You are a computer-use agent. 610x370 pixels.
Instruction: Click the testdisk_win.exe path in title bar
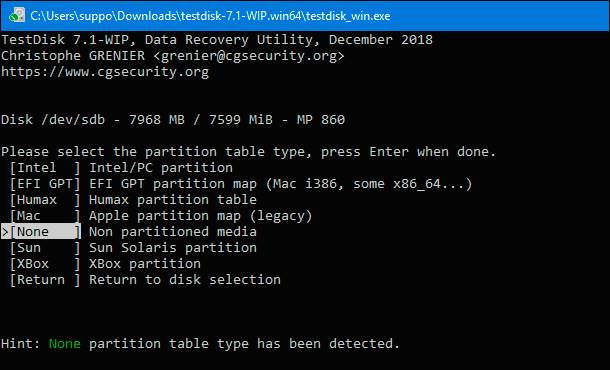(210, 16)
